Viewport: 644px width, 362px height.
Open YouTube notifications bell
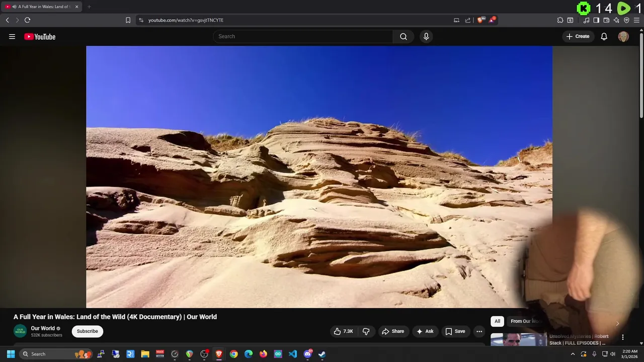click(x=604, y=36)
